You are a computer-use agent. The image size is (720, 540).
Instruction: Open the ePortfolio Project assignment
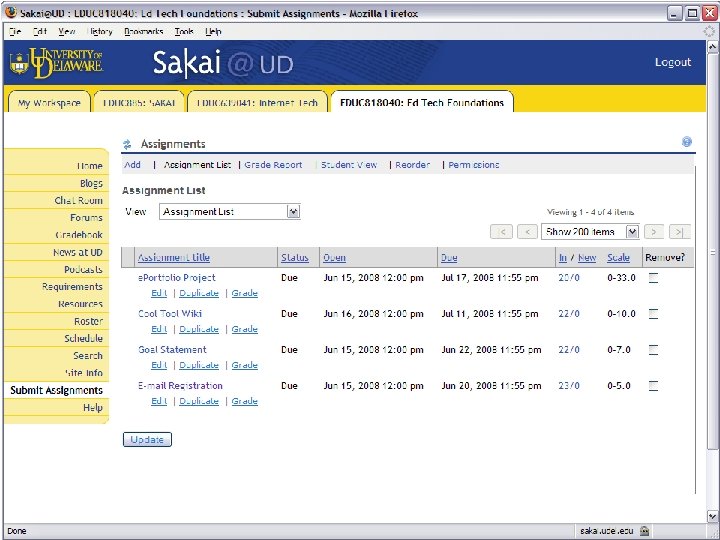[177, 278]
